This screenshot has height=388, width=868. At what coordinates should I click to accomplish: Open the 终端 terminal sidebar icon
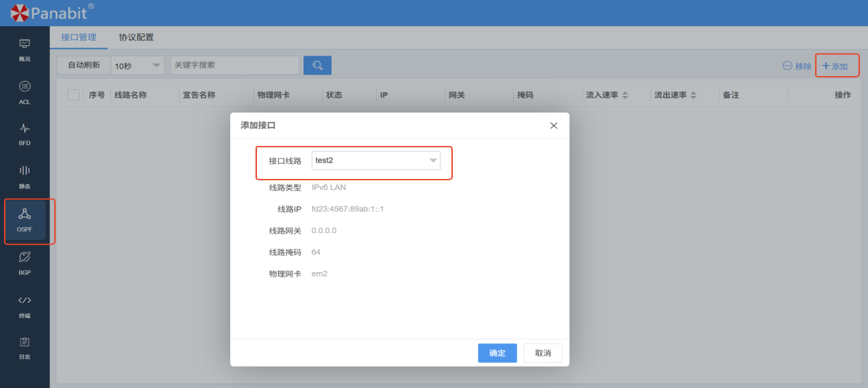click(25, 305)
